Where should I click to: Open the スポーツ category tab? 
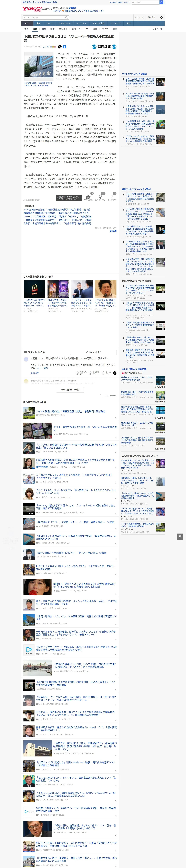click(x=76, y=29)
